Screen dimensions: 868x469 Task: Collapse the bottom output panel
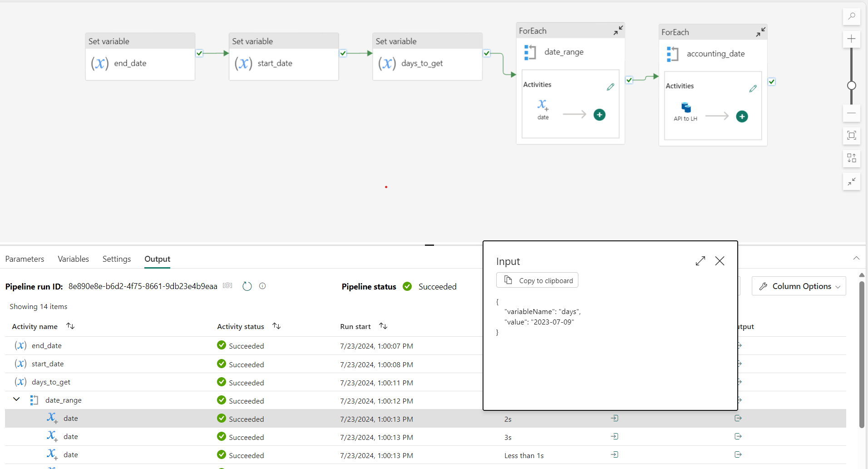[x=856, y=258]
